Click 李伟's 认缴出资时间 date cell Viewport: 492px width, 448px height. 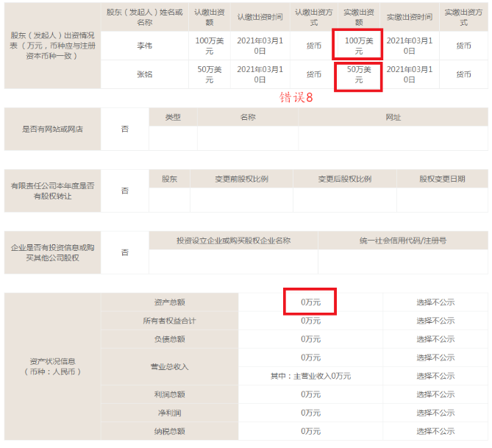260,46
